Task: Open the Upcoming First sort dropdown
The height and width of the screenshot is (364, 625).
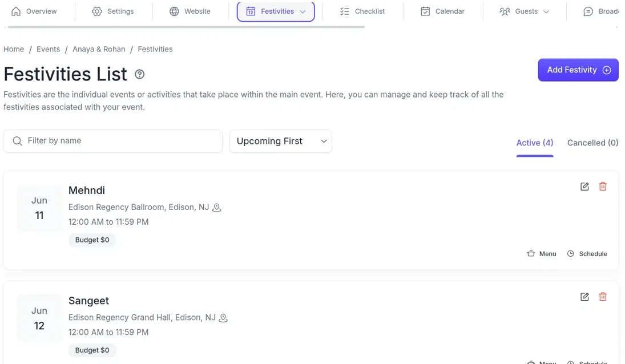Action: click(x=281, y=141)
